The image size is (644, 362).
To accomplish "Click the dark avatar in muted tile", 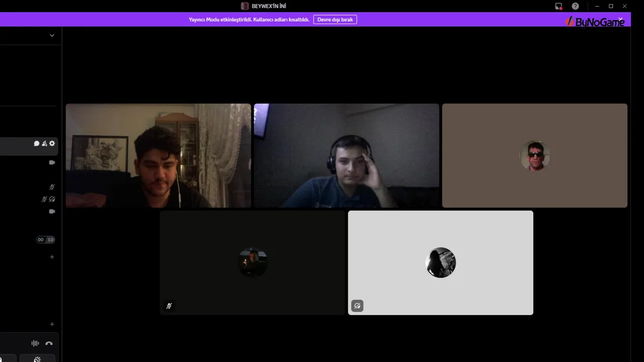I will (x=253, y=262).
